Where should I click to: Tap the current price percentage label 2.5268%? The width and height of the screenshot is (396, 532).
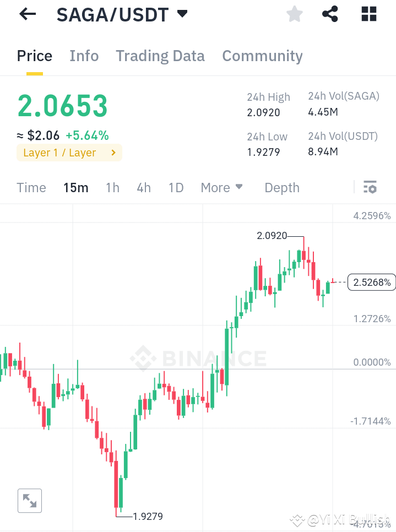pyautogui.click(x=372, y=281)
